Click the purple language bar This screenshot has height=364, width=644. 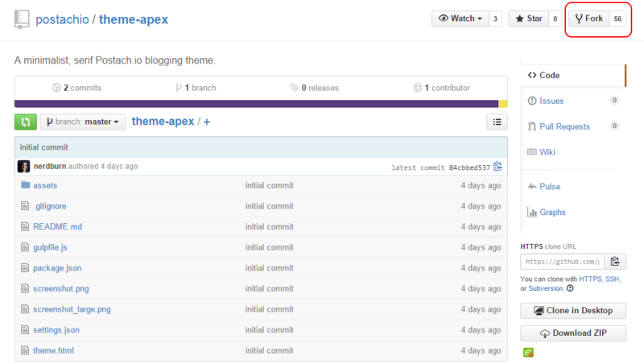(x=256, y=104)
